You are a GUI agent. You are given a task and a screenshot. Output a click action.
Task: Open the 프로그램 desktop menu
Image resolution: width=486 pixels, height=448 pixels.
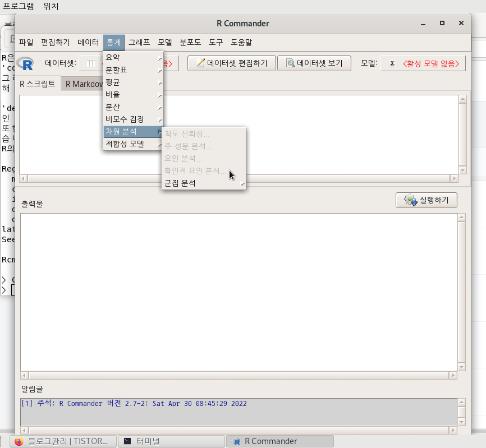pyautogui.click(x=18, y=6)
